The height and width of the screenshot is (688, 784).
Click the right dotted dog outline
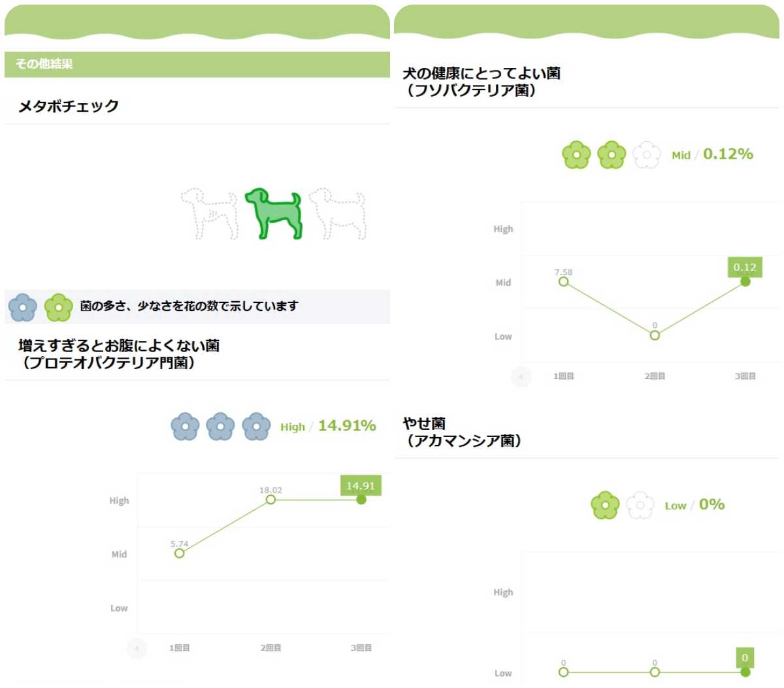(337, 214)
